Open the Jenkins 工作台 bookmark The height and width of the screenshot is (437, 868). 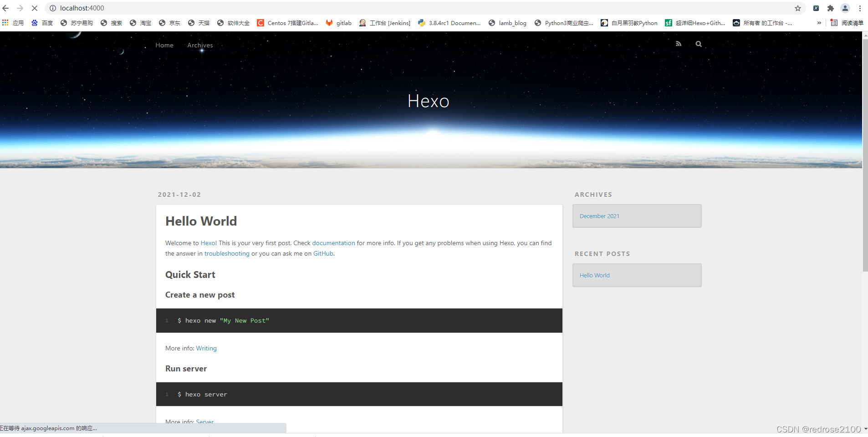385,23
